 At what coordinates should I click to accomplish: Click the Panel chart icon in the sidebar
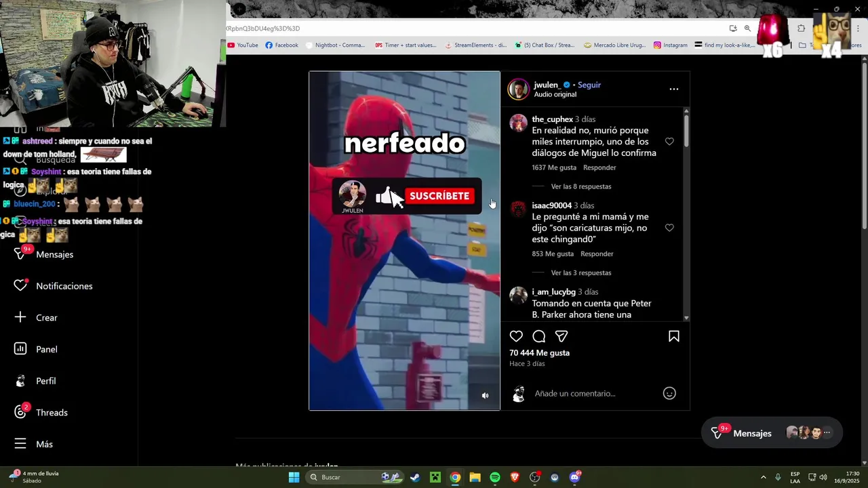(20, 349)
